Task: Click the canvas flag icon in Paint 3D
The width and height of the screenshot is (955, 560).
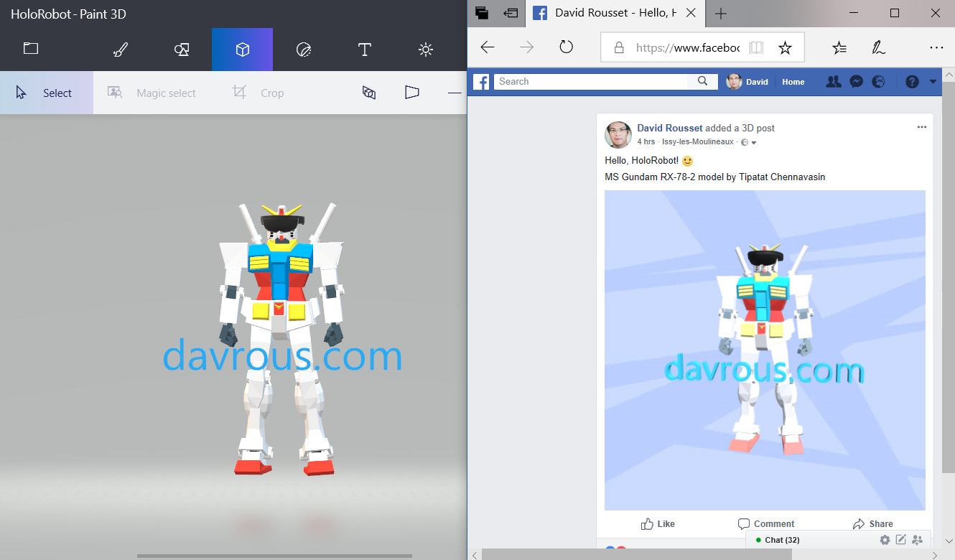Action: (x=411, y=93)
